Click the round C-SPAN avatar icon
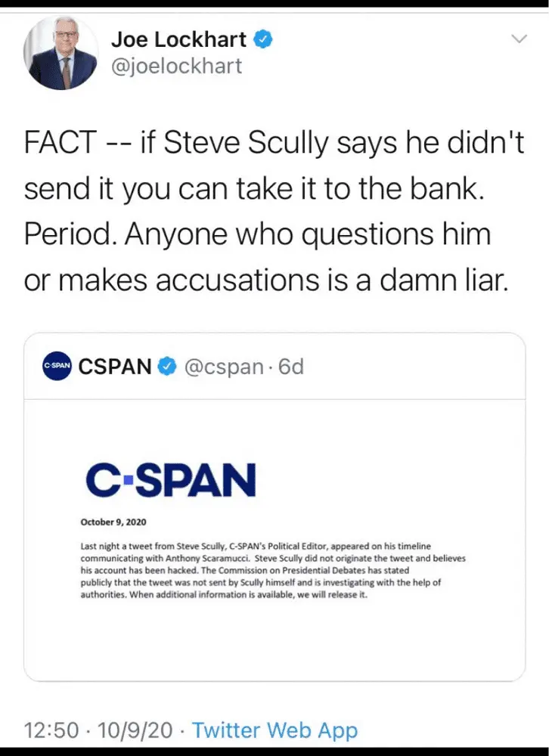The width and height of the screenshot is (549, 756). 56,366
